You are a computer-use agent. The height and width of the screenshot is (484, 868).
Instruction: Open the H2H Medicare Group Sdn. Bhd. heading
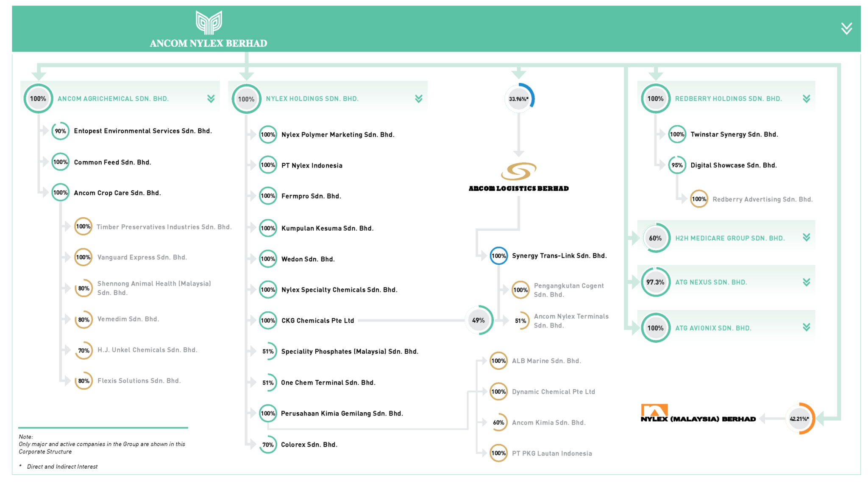tap(730, 238)
